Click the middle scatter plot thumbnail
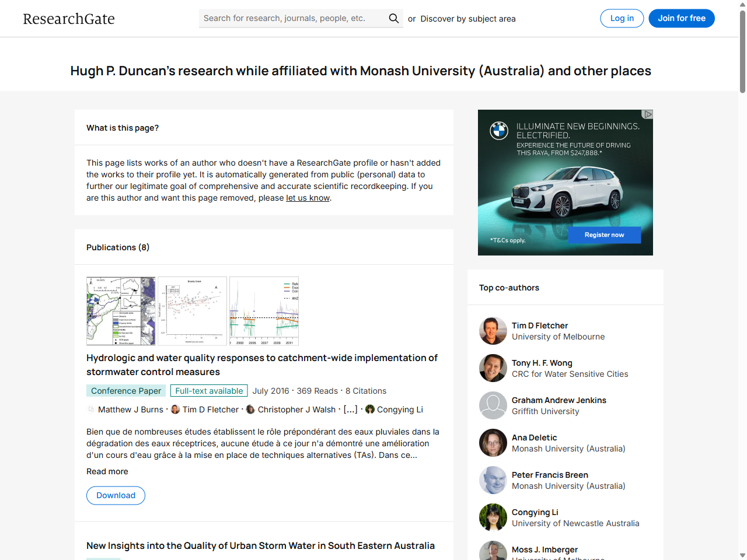Image resolution: width=747 pixels, height=560 pixels. (192, 311)
